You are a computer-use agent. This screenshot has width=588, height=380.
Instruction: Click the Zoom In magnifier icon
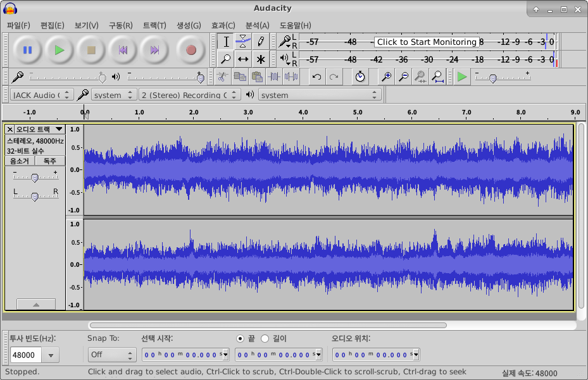point(386,77)
